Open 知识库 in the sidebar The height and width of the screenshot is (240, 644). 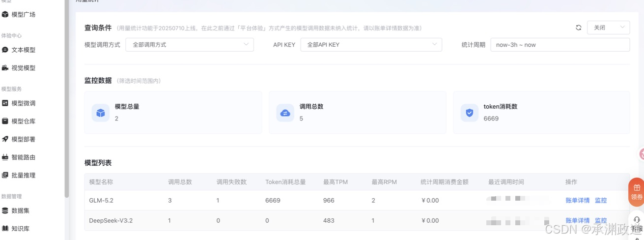pyautogui.click(x=20, y=229)
